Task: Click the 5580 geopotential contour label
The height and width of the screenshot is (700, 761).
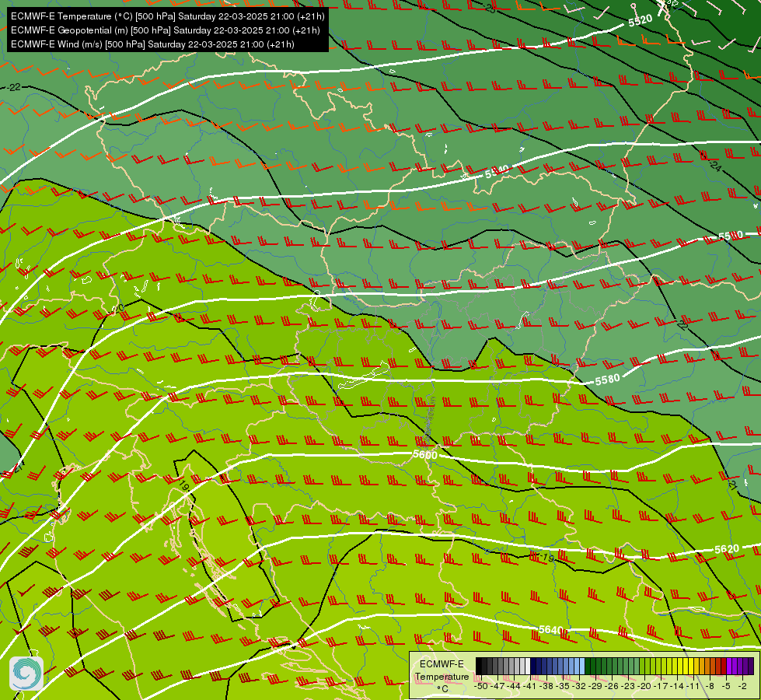Action: [x=607, y=380]
